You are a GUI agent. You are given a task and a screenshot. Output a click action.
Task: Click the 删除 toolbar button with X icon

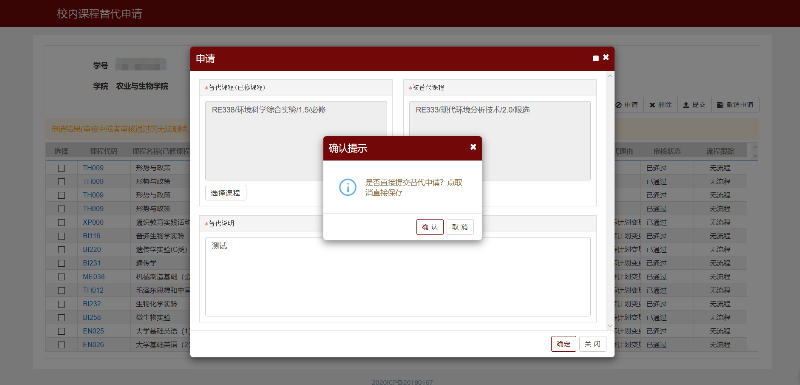pyautogui.click(x=660, y=105)
